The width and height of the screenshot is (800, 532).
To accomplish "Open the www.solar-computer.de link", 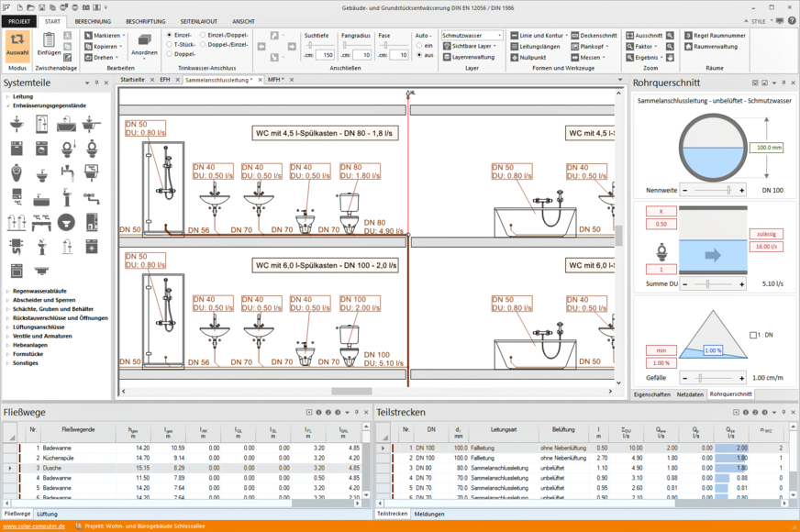I will point(34,526).
